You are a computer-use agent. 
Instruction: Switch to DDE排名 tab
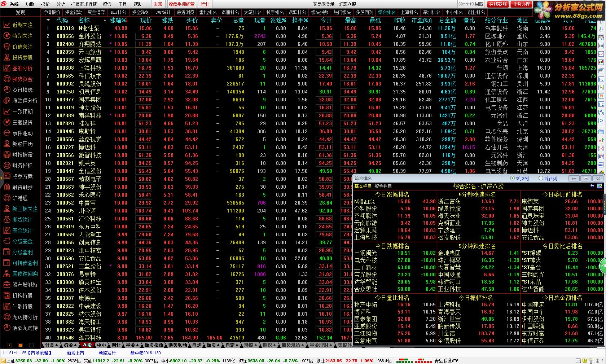pos(119,12)
